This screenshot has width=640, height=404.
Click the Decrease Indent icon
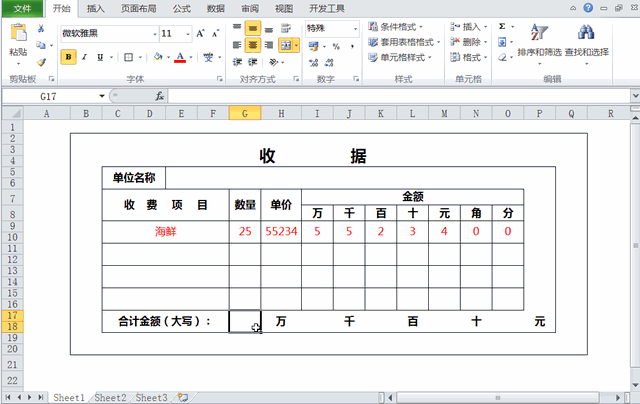(x=237, y=62)
